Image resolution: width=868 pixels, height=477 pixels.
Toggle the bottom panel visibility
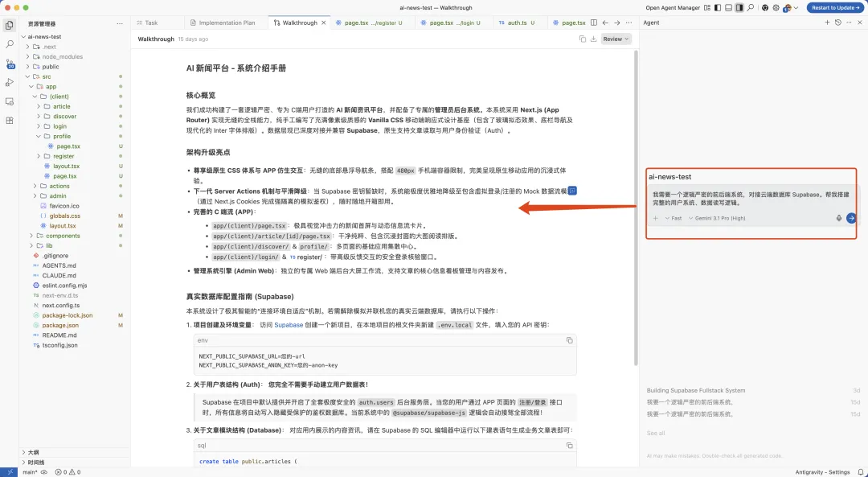tap(728, 8)
